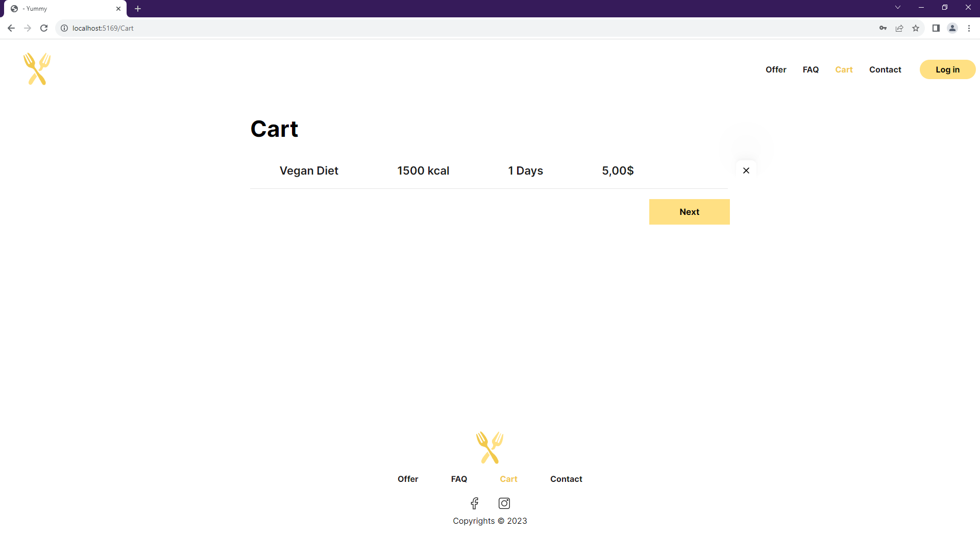Click the Log in button

[x=947, y=69]
